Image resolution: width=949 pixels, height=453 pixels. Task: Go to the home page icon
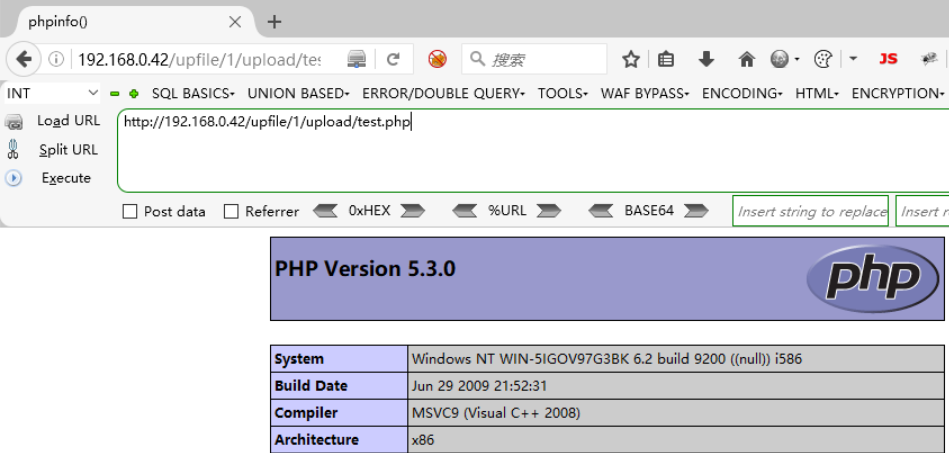coord(747,59)
